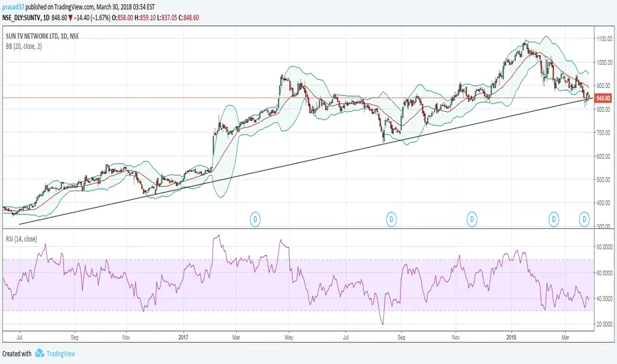Click the Nov label left of 2018
The image size is (617, 364).
455,338
